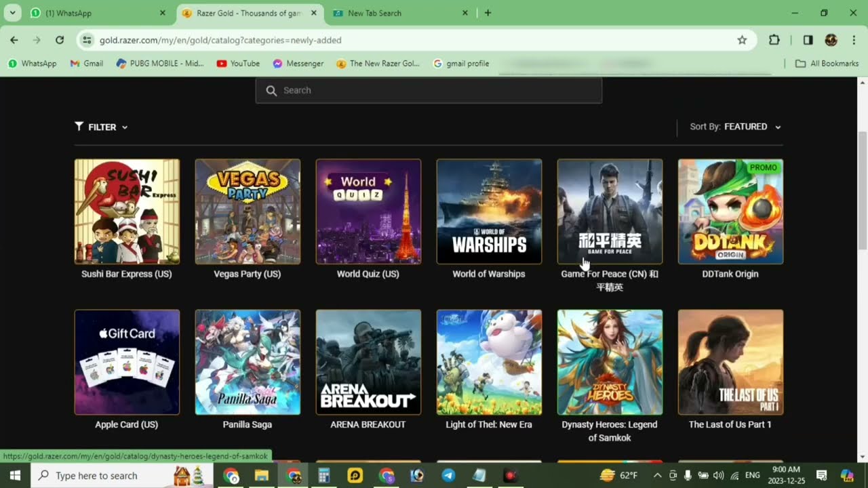The width and height of the screenshot is (868, 488).
Task: Open the Messenger bookmark
Action: pyautogui.click(x=298, y=63)
